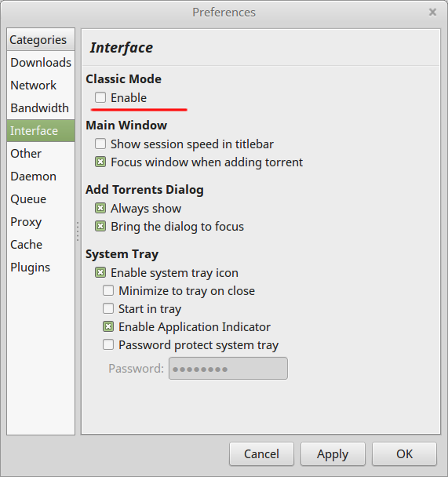Click the Apply button
This screenshot has height=477, width=448.
point(333,454)
